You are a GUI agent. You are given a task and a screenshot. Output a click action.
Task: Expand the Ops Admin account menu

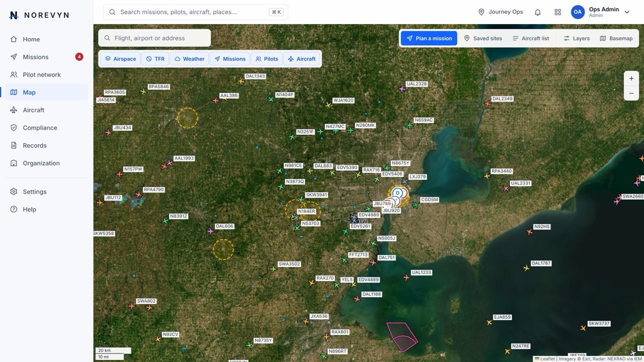point(627,12)
